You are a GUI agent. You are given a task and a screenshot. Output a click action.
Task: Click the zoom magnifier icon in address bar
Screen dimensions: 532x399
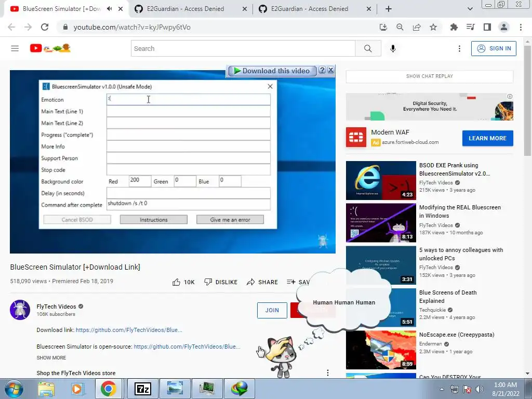pos(400,27)
